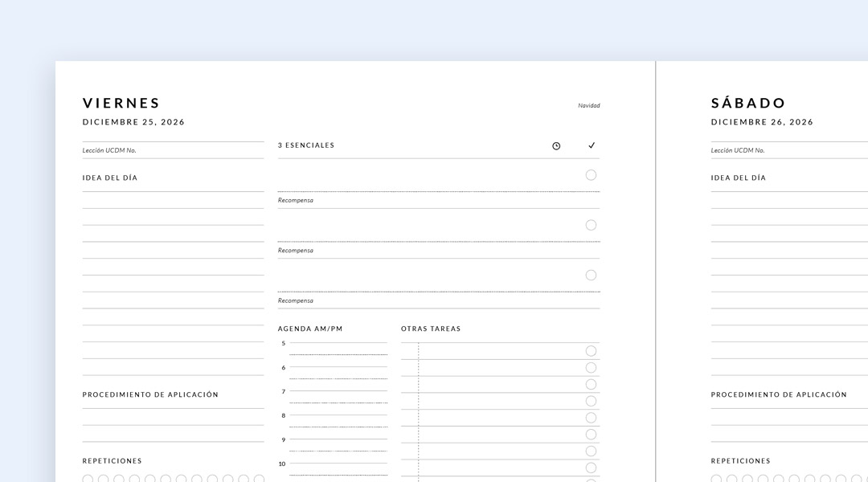Image resolution: width=868 pixels, height=482 pixels.
Task: Tick the third circle under Otras Tareas
Action: (x=591, y=384)
